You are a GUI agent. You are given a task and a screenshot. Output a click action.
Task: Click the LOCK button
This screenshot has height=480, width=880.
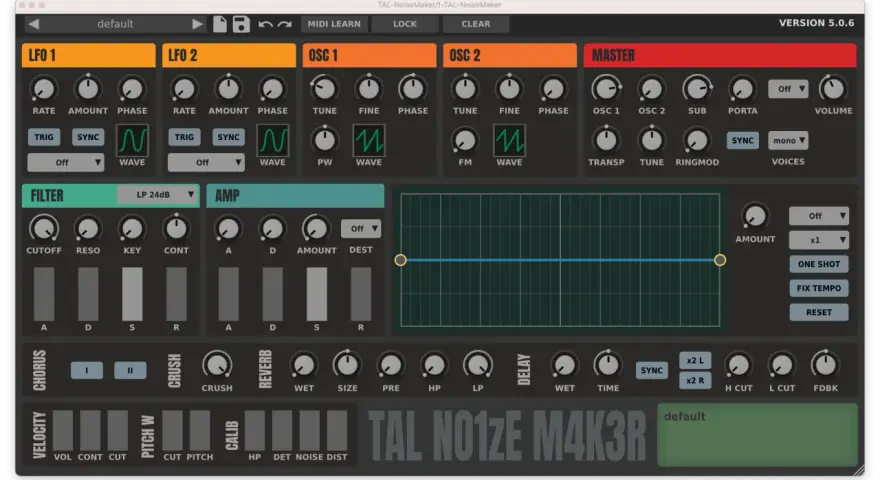[x=405, y=24]
